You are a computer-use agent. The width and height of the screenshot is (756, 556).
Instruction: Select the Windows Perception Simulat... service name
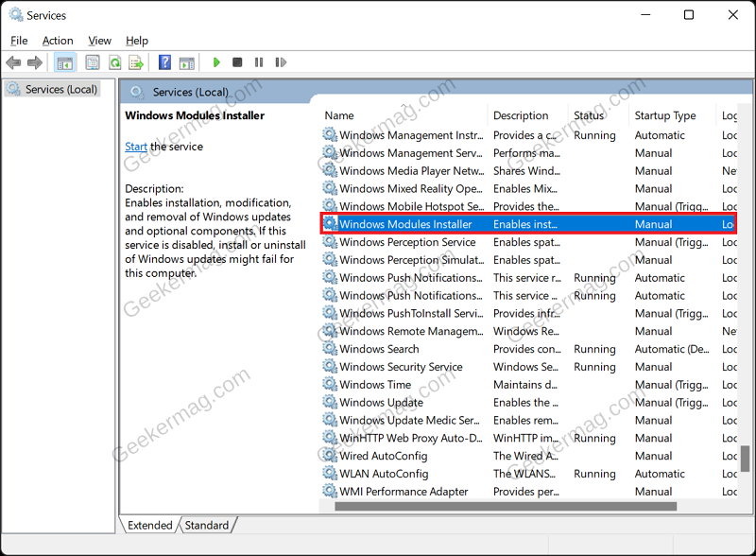(412, 260)
